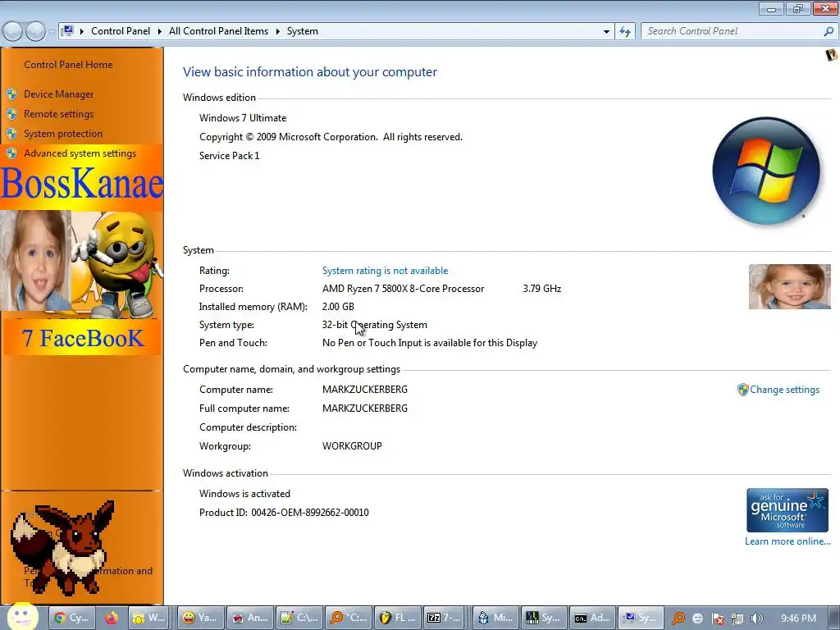This screenshot has width=840, height=630.
Task: Click the Product ID 00426-OEM-8992662-00010 text
Action: point(284,513)
